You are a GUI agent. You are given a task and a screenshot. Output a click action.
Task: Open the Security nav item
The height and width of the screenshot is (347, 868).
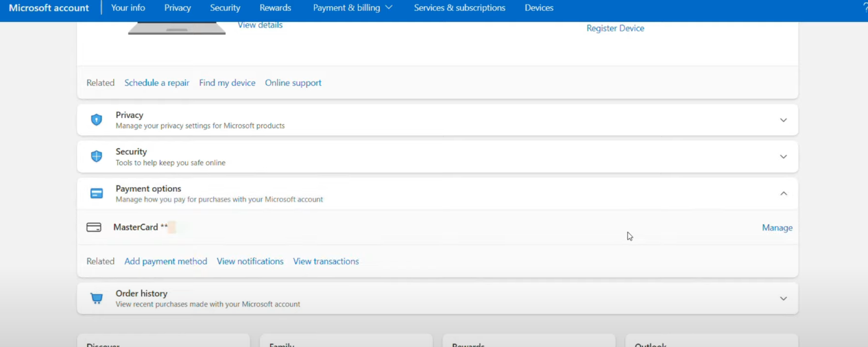pos(225,8)
